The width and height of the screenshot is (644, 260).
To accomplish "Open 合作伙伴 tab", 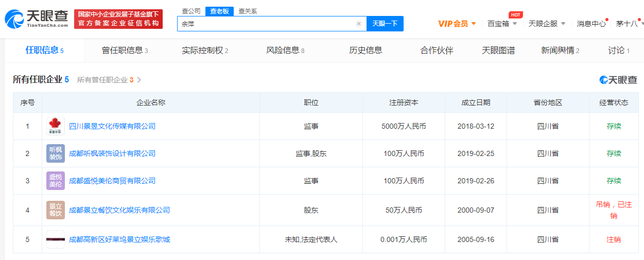I will (x=437, y=50).
